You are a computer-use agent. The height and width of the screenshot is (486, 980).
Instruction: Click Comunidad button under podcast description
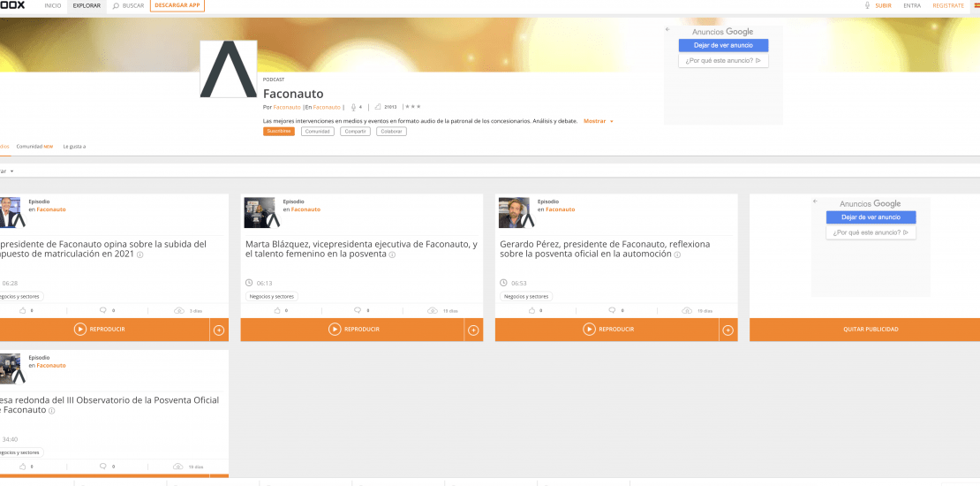click(318, 132)
